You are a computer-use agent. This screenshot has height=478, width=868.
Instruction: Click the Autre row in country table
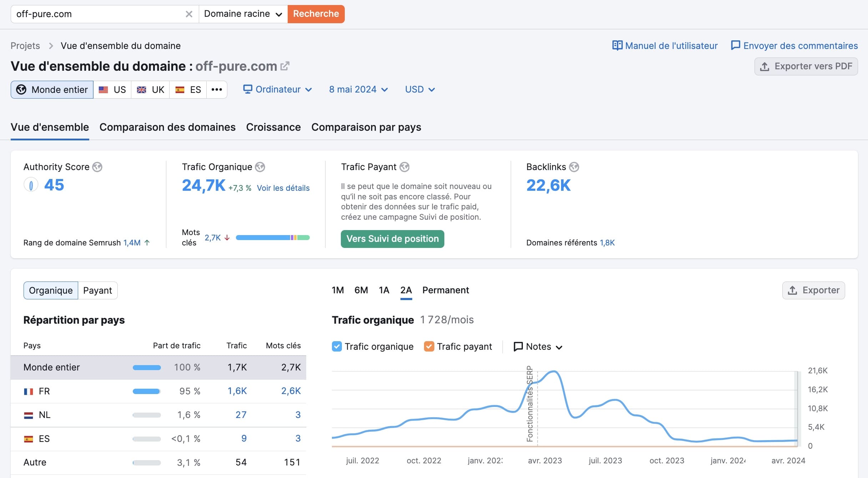pos(158,463)
